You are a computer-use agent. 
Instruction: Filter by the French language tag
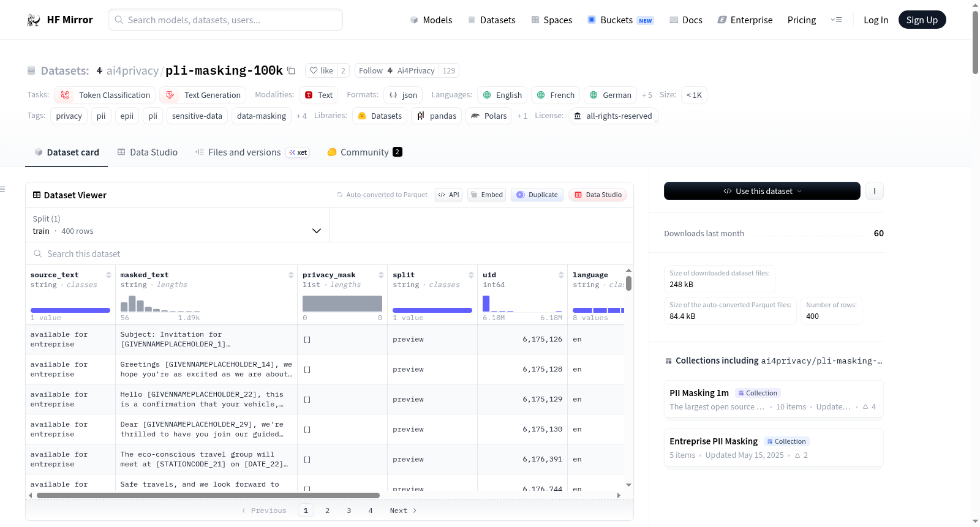tap(556, 95)
